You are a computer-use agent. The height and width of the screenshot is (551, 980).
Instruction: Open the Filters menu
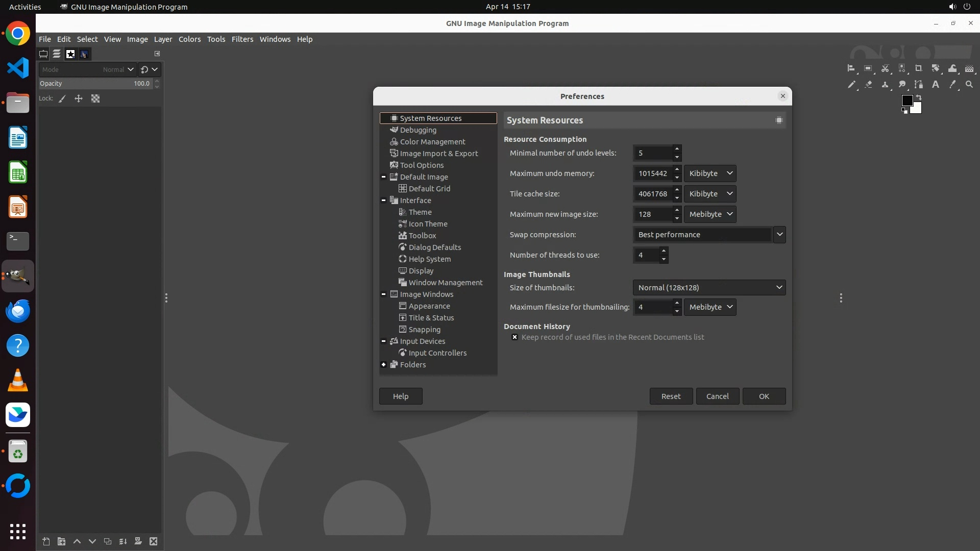pyautogui.click(x=242, y=39)
